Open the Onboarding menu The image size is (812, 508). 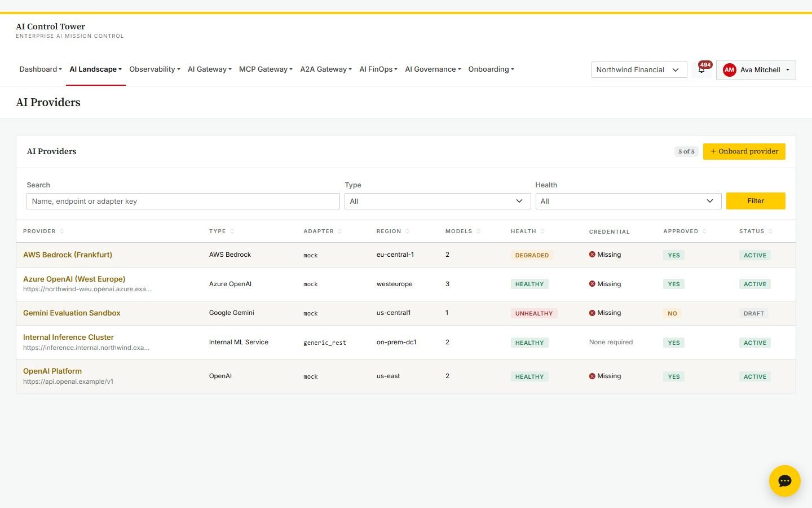click(x=491, y=69)
